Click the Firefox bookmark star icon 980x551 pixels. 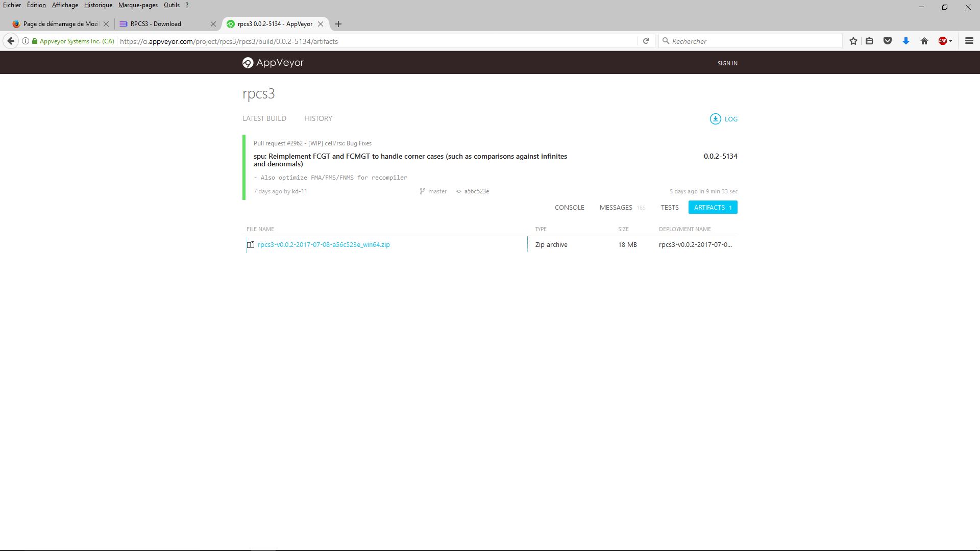853,41
